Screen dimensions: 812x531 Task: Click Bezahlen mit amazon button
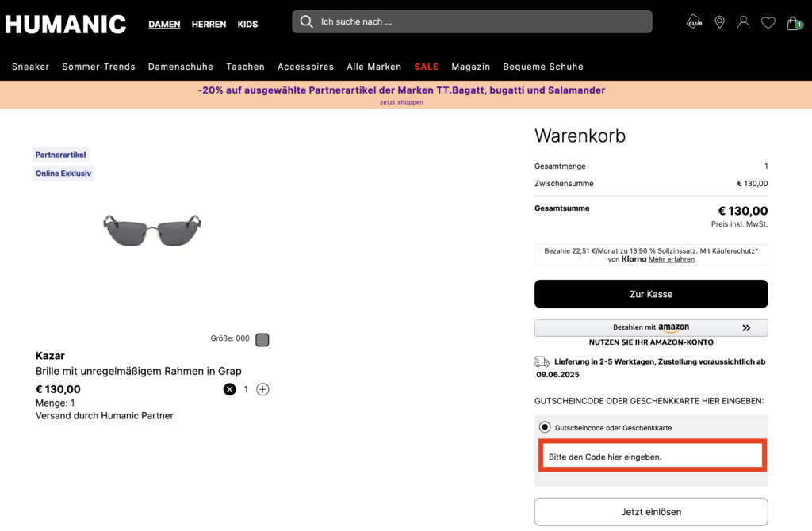coord(651,327)
